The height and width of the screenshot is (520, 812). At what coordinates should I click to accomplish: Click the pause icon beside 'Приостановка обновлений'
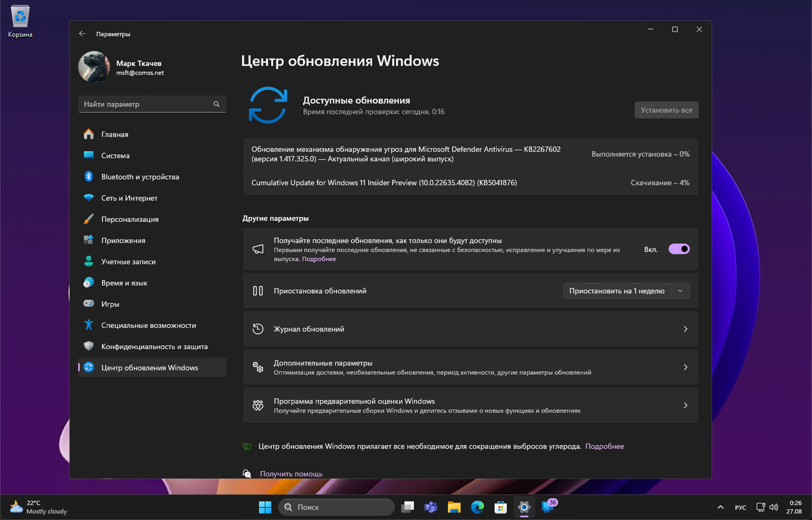click(258, 291)
